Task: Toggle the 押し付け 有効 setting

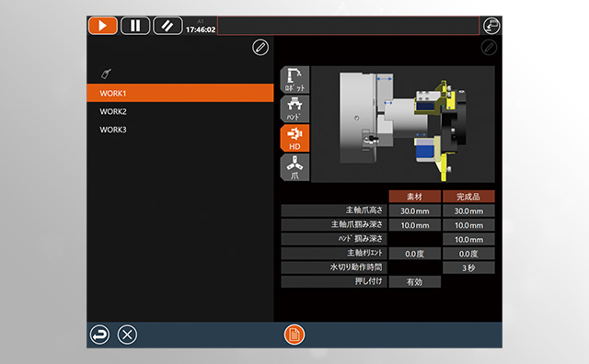Action: (x=415, y=282)
